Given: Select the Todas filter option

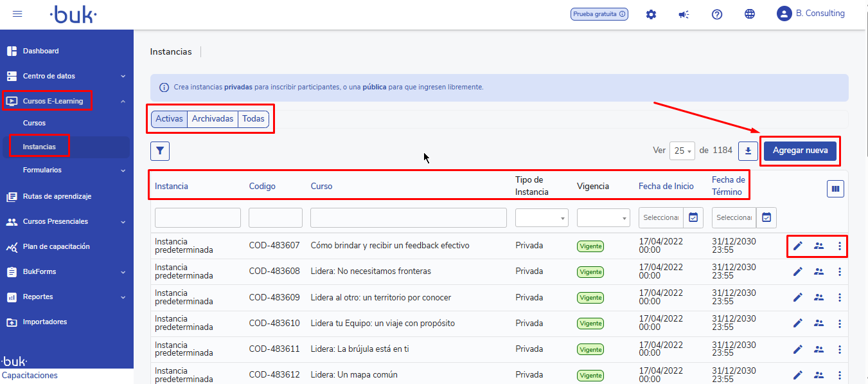Looking at the screenshot, I should point(253,119).
